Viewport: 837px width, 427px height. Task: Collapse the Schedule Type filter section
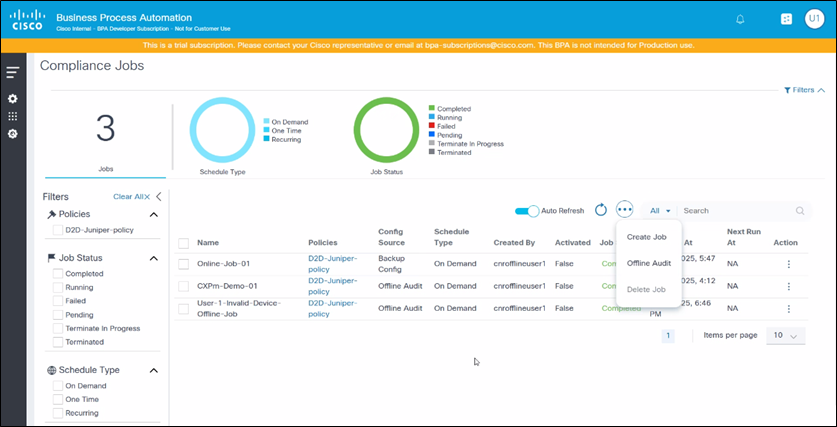click(154, 370)
